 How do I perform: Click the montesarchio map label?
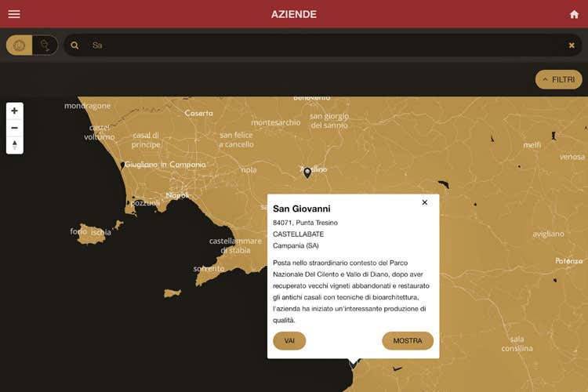(276, 122)
